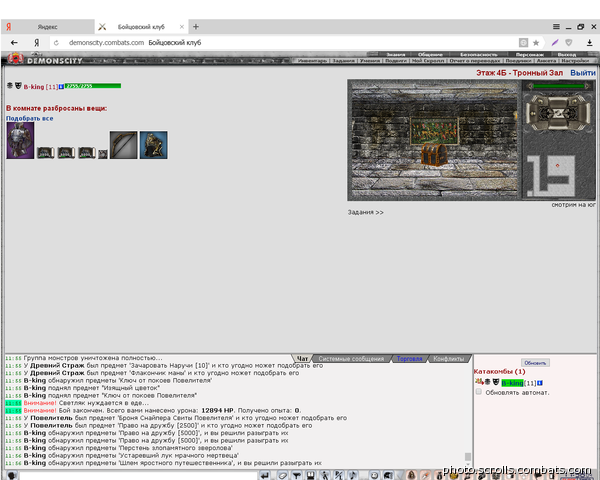Click the chat filter funnel icon
The width and height of the screenshot is (600, 480).
[x=297, y=475]
